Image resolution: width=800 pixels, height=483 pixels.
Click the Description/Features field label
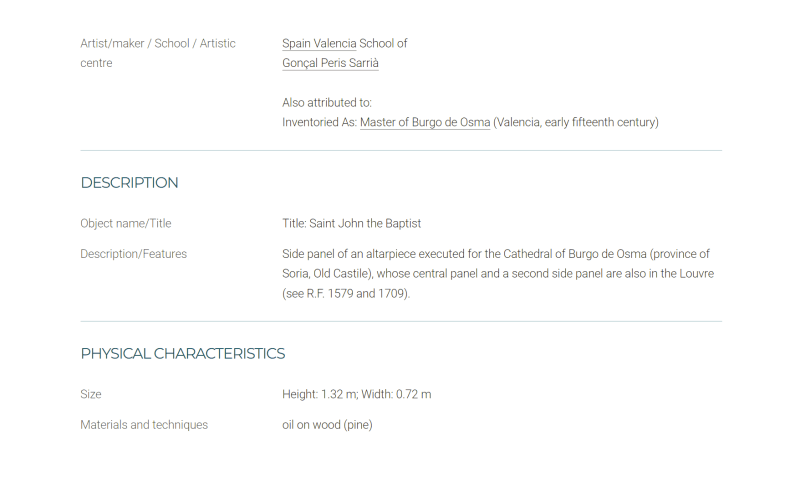click(133, 254)
